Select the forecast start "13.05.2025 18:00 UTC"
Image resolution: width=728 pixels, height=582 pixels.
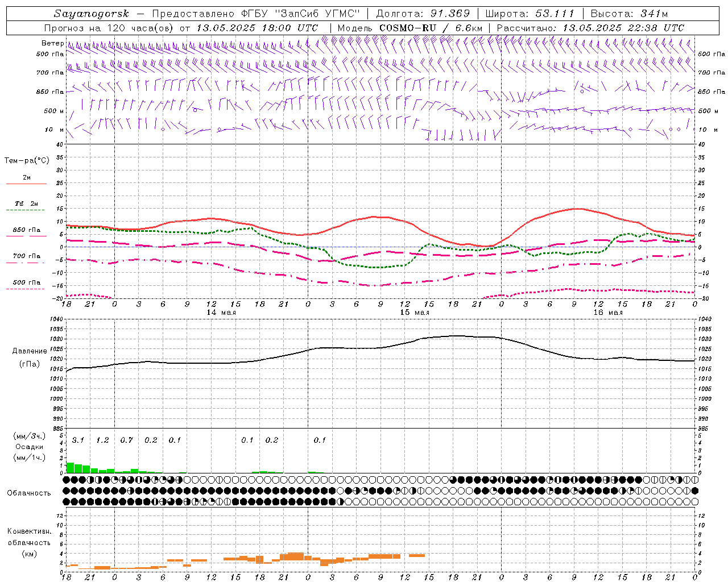[x=257, y=28]
